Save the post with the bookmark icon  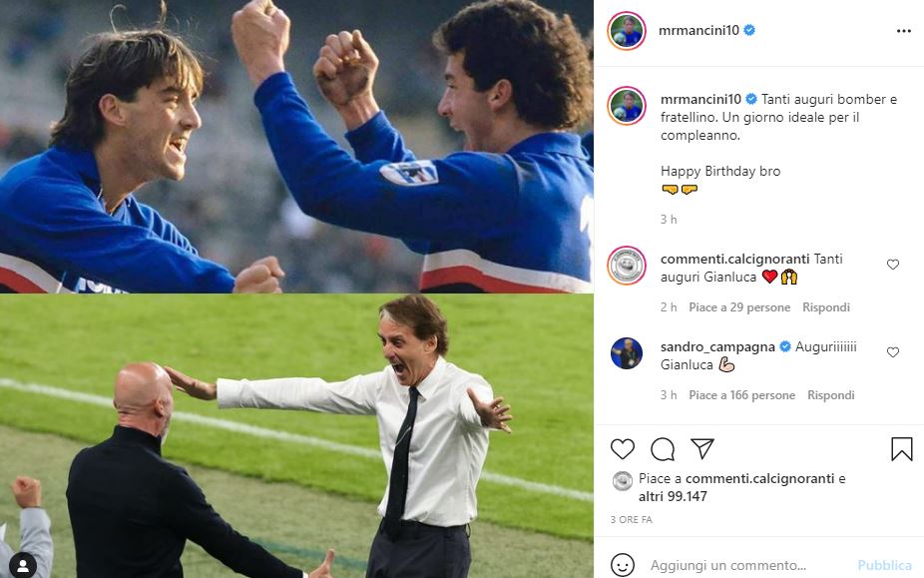pyautogui.click(x=901, y=449)
